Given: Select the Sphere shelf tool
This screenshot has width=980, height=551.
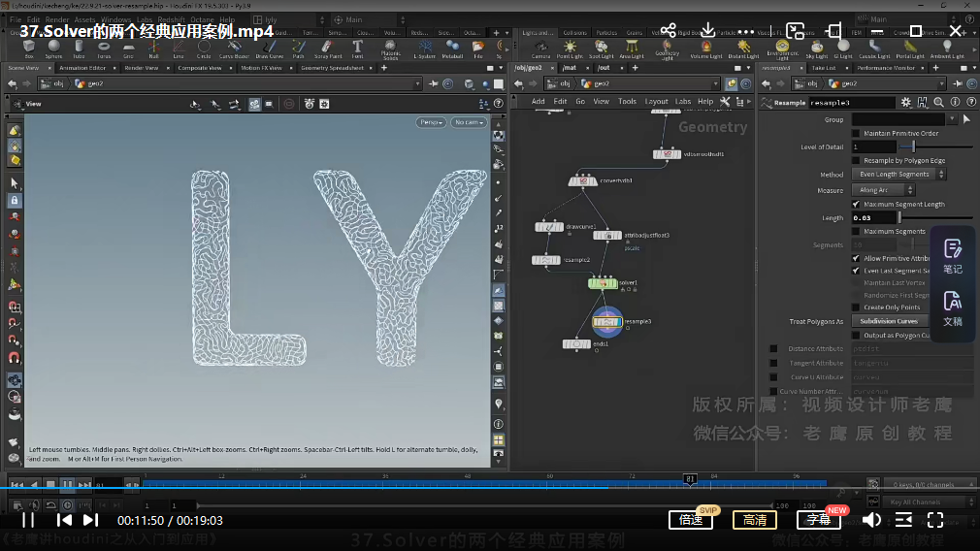Looking at the screenshot, I should [x=53, y=49].
